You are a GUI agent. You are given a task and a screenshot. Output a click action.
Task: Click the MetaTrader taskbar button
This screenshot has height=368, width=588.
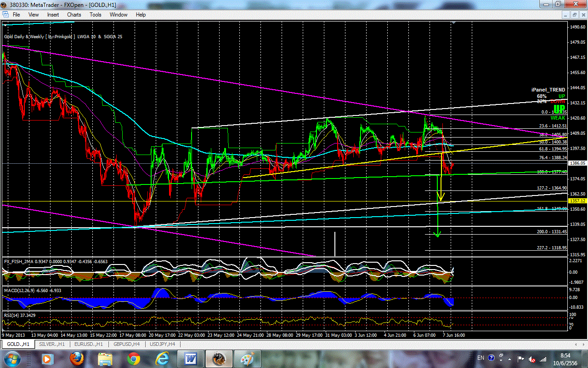tap(219, 358)
